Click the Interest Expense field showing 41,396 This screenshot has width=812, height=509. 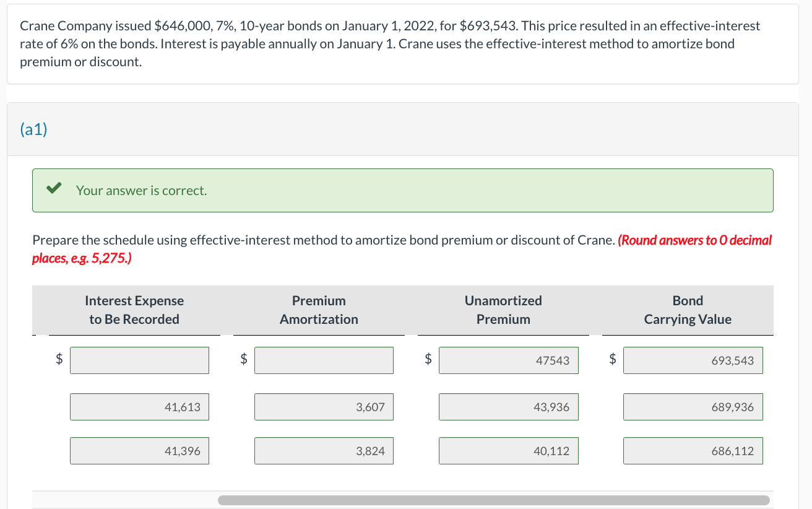(139, 451)
